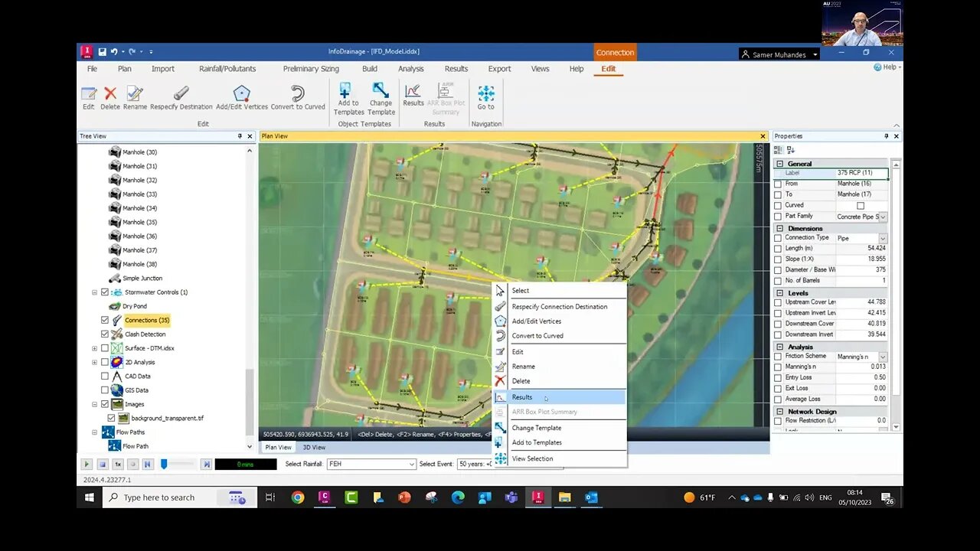Choose Change Template in context menu
Viewport: 980px width, 551px height.
coord(560,428)
